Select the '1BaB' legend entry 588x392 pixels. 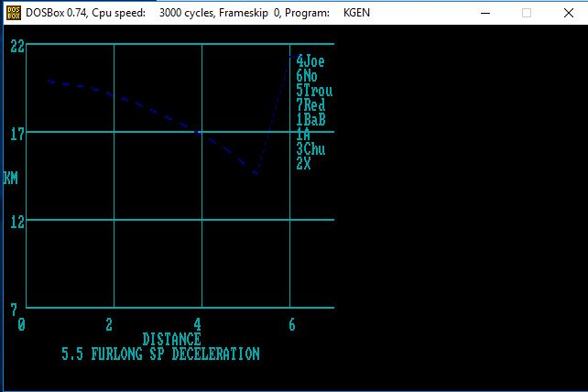(310, 120)
